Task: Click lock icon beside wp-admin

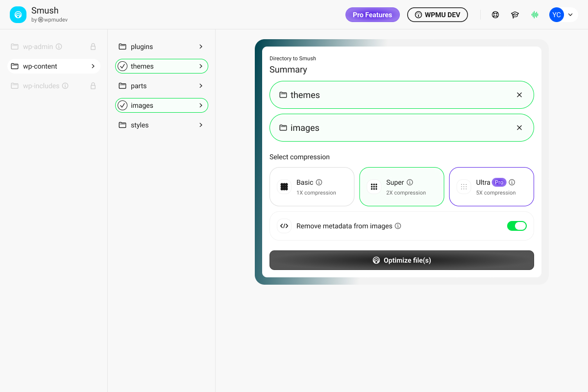Action: tap(93, 47)
